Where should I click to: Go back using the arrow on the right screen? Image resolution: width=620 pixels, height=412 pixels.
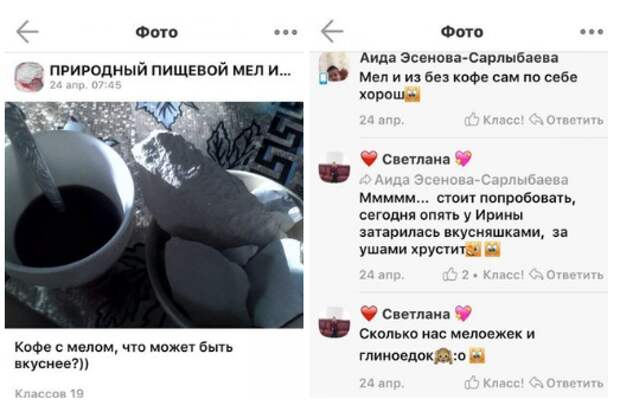[x=332, y=31]
